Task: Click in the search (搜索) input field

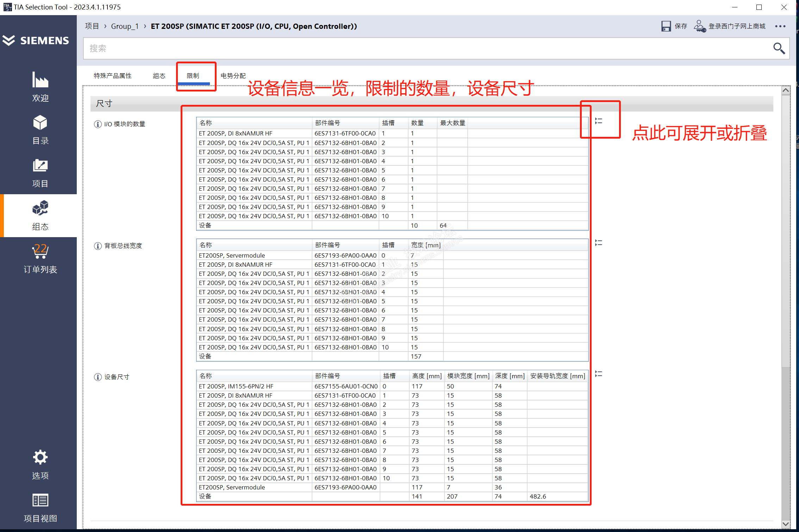Action: 423,48
